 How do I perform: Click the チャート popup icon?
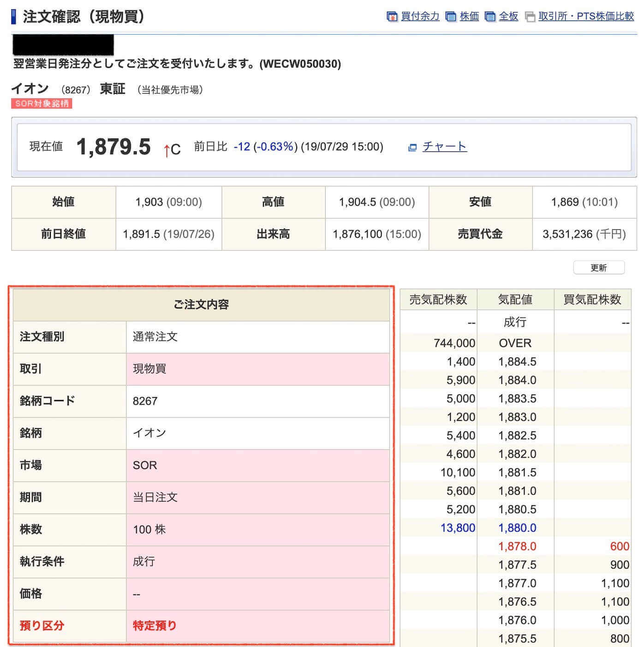(x=412, y=147)
